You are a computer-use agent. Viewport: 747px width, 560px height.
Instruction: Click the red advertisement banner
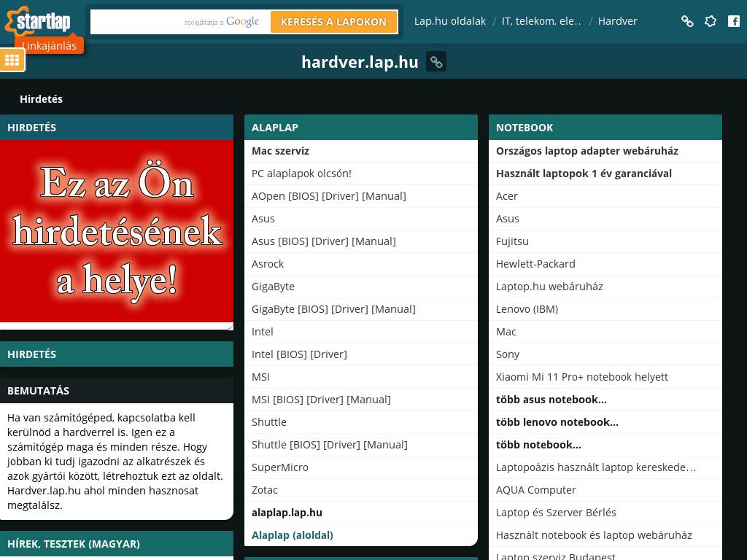pyautogui.click(x=117, y=232)
